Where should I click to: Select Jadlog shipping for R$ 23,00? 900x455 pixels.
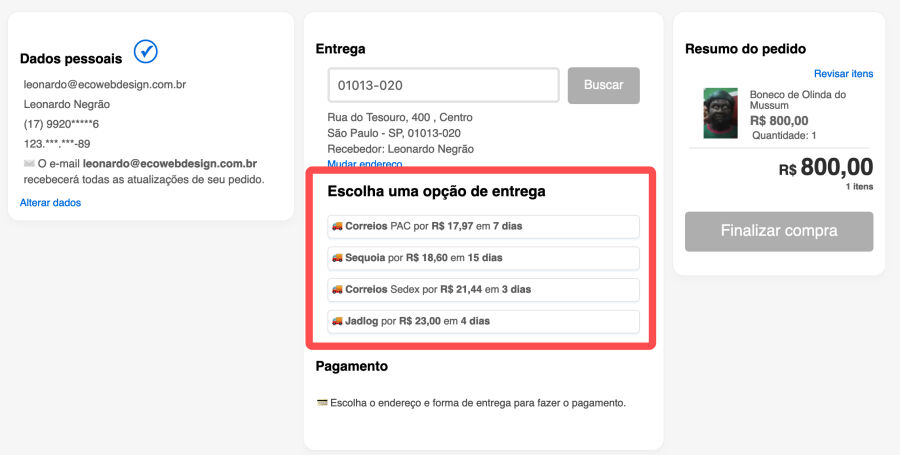click(483, 322)
